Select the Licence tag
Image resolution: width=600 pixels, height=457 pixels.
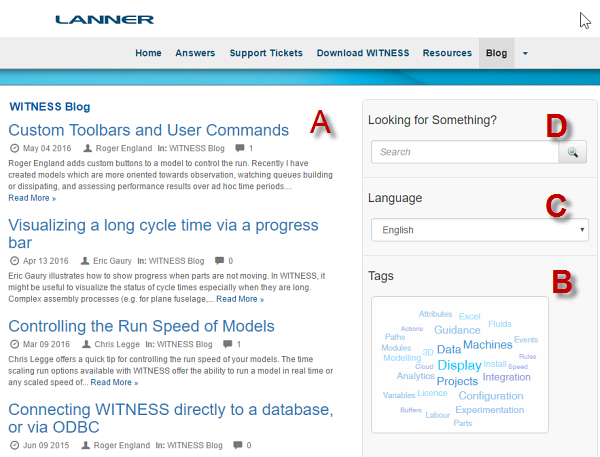[432, 393]
